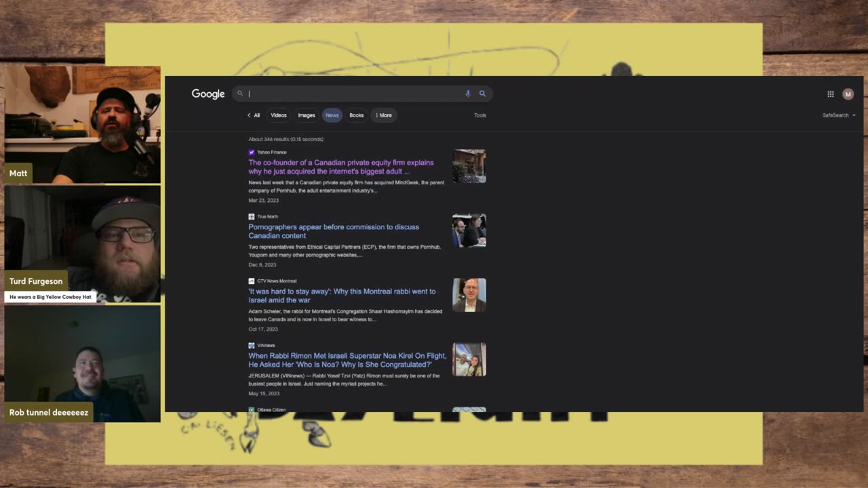Click the 'Rob tunnel deeeeeez' name label

click(x=49, y=412)
